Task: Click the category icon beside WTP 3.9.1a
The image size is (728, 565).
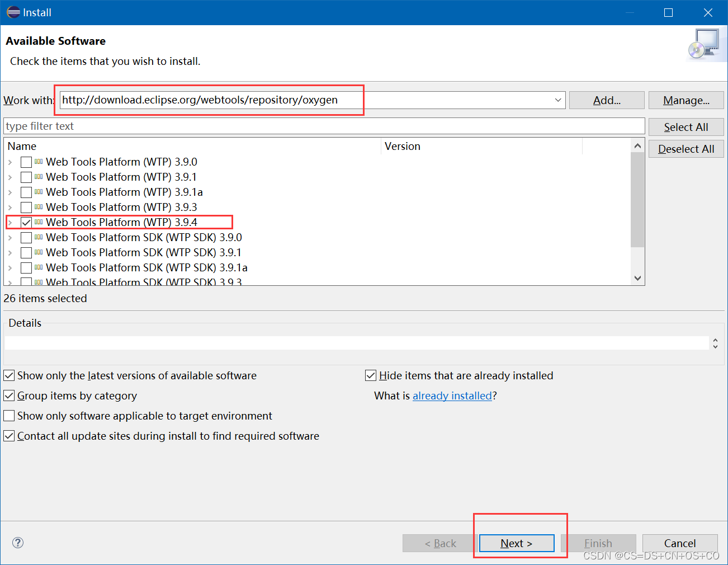Action: 39,192
